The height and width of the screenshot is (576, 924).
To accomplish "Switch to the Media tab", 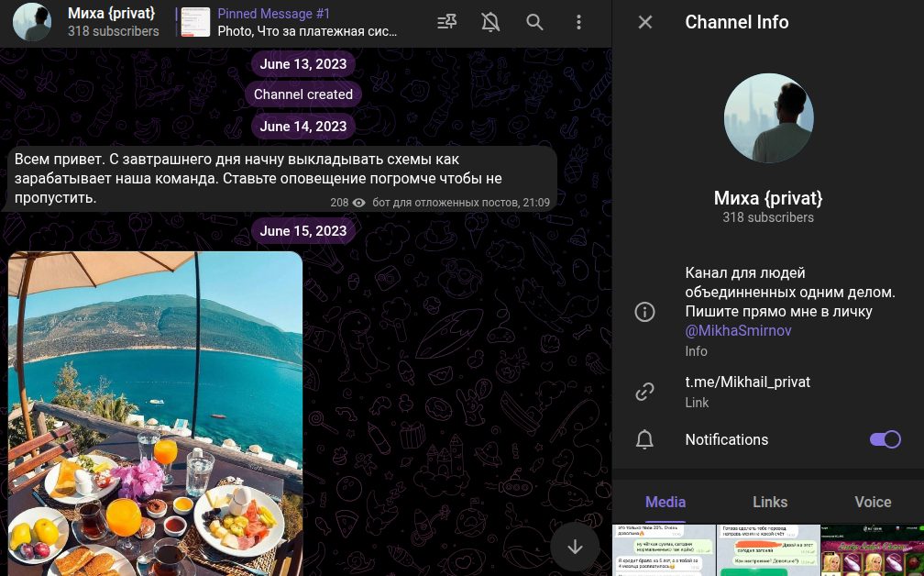I will point(665,502).
